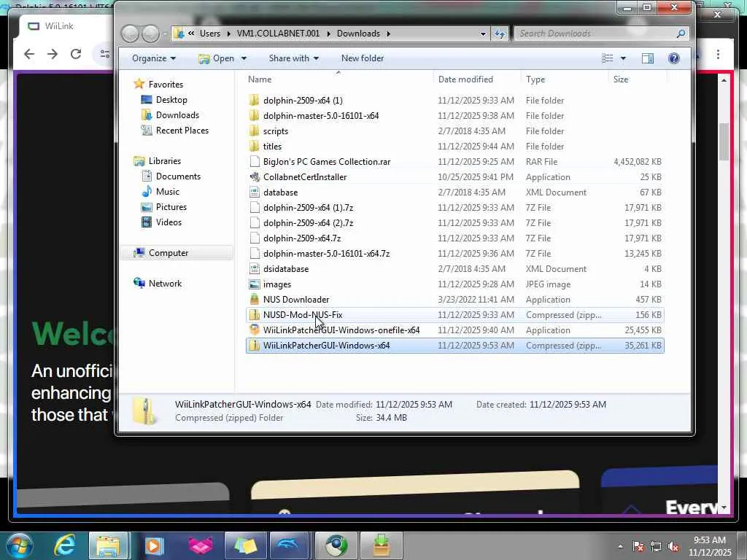Open the Windows Start menu orb
The image size is (747, 560).
[x=20, y=545]
